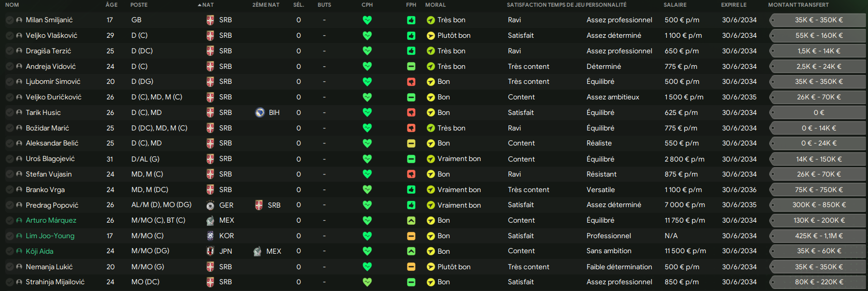Viewport: 868px width, 291px height.
Task: Click Predrag Popović's 300K € - 850K € transfer value
Action: [819, 205]
